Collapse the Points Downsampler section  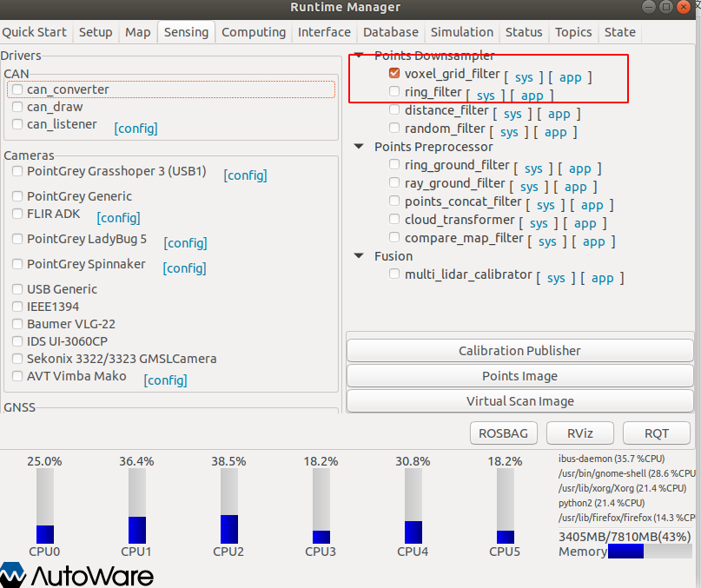coord(359,55)
